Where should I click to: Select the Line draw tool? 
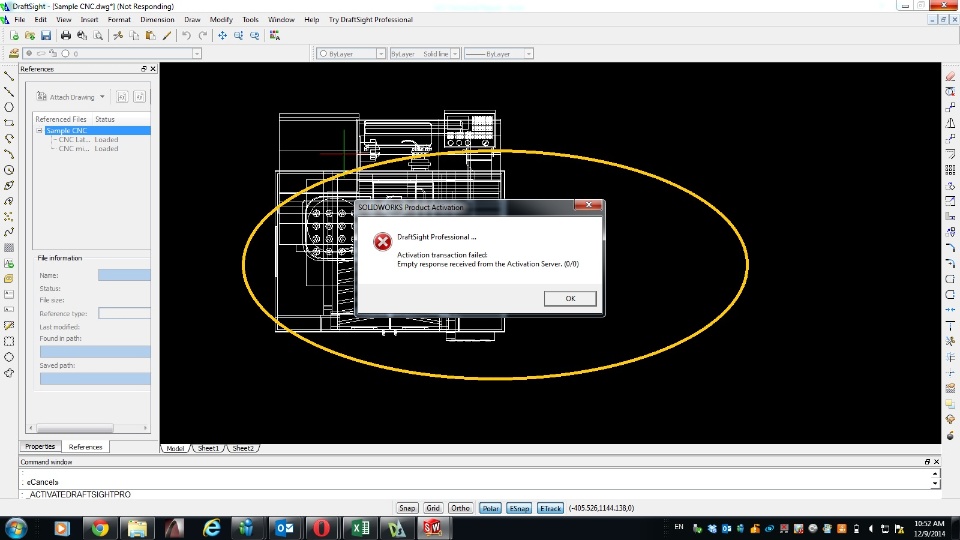click(9, 76)
